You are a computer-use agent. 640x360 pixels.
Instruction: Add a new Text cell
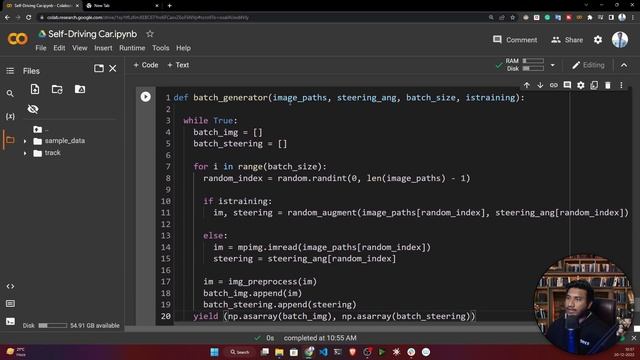tap(178, 65)
